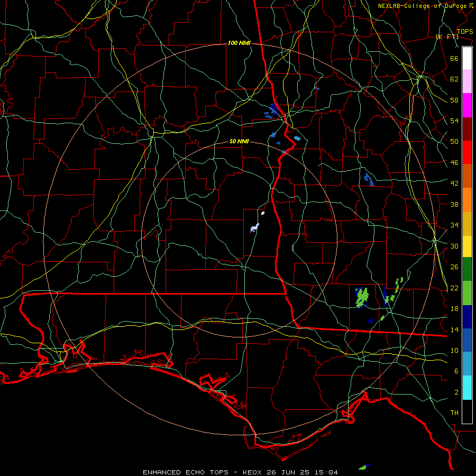476x476 pixels.
Task: Click the cyan swatch just above the 2 label
Action: tap(467, 388)
